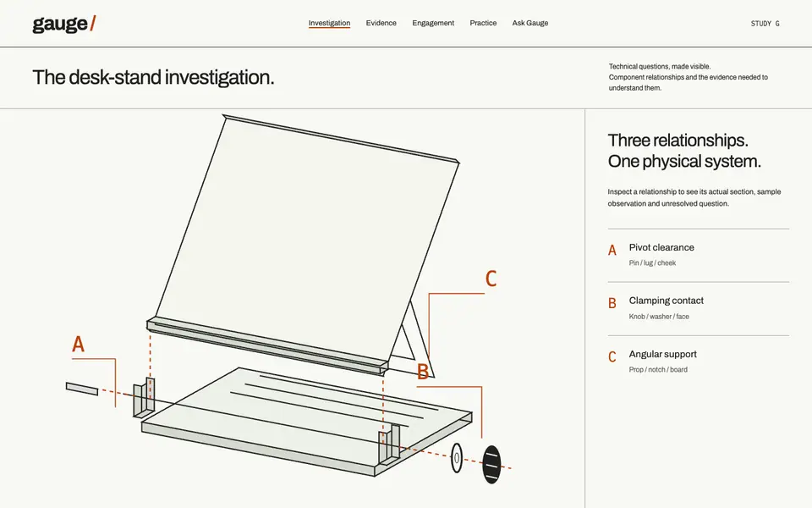Click heading 'Three relationships. One physical system.'
812x508 pixels.
[684, 151]
